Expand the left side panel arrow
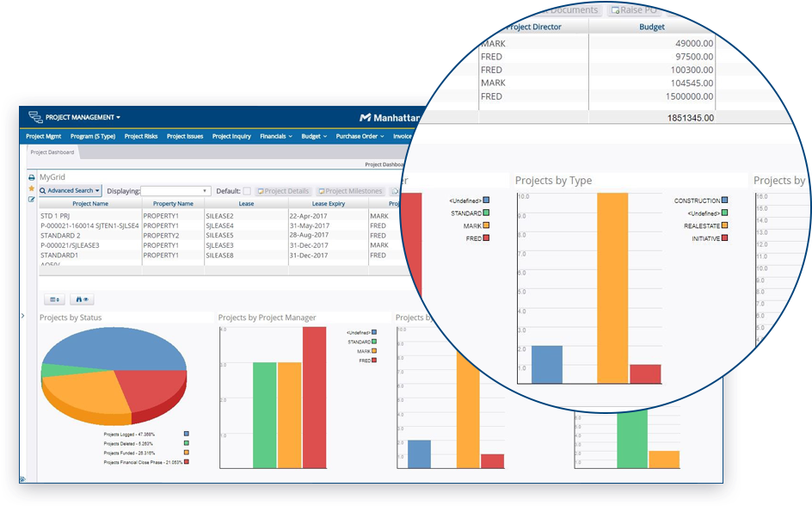The image size is (812, 506). pyautogui.click(x=22, y=316)
